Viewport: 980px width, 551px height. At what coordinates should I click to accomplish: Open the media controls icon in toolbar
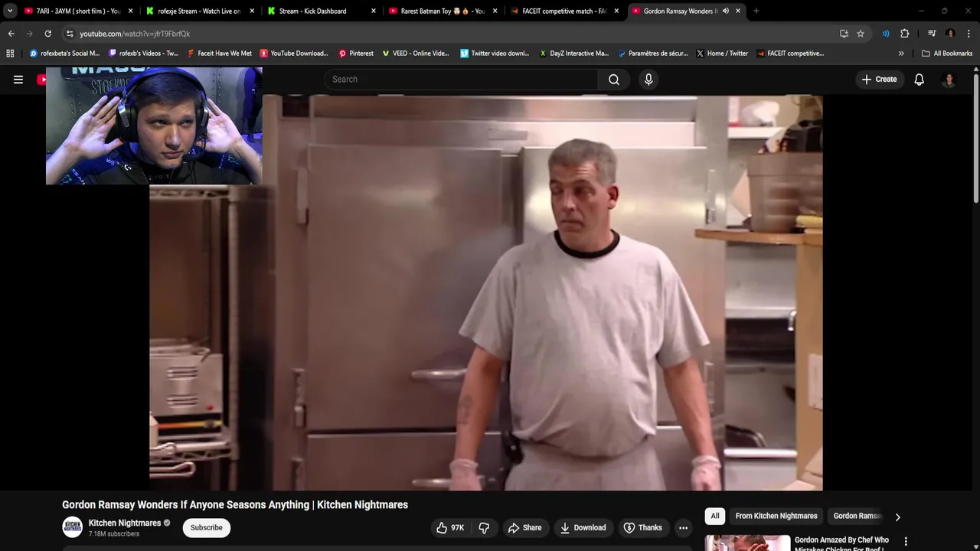[932, 34]
